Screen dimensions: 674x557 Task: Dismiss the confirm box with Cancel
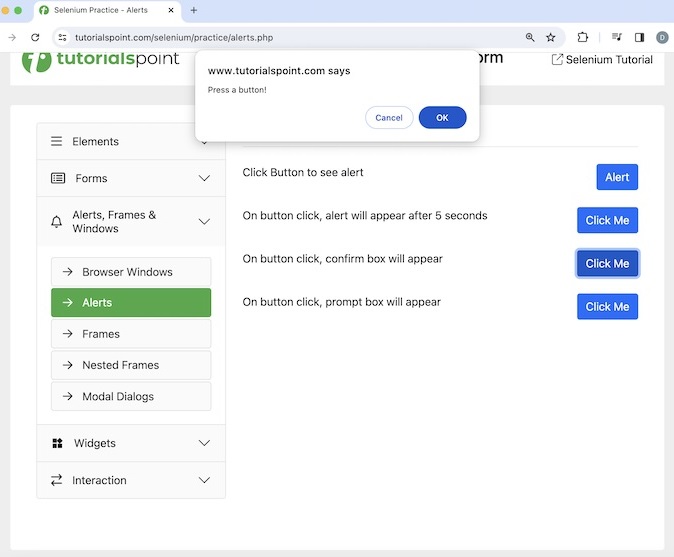coord(389,117)
